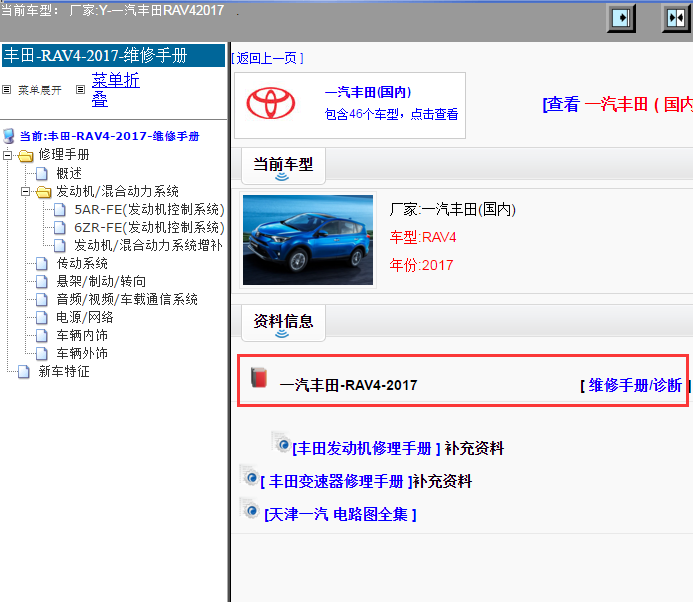The height and width of the screenshot is (602, 693).
Task: Click 厂家:一汽丰田(国内) text
Action: 453,210
